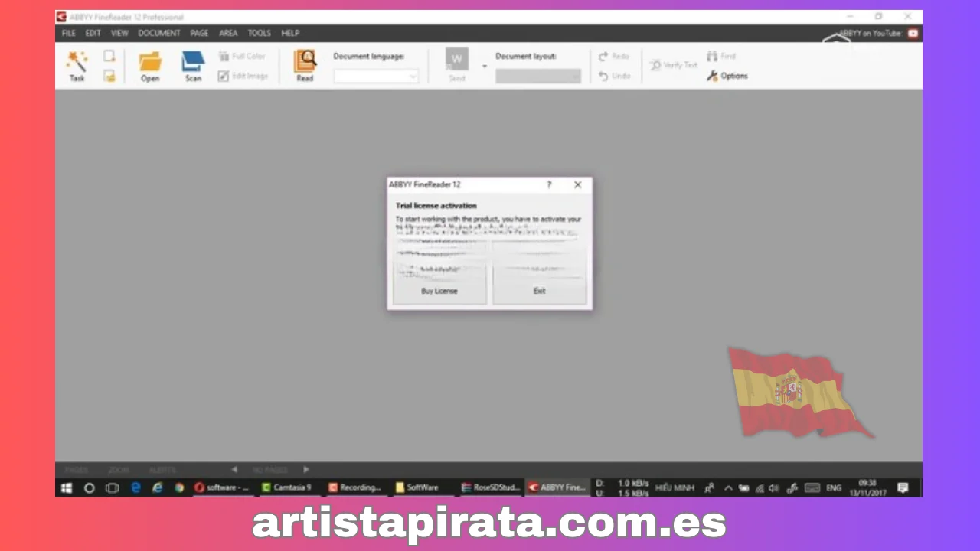Click the Cortana circle icon on taskbar
The image size is (980, 551).
[90, 487]
